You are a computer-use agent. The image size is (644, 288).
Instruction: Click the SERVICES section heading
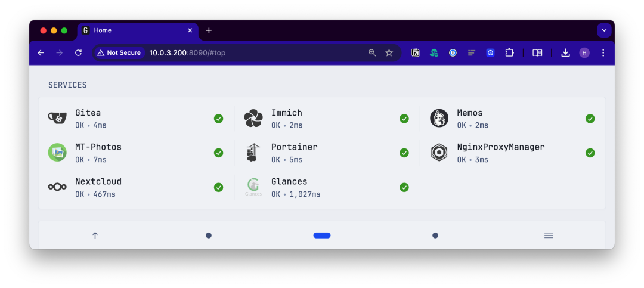(x=68, y=85)
